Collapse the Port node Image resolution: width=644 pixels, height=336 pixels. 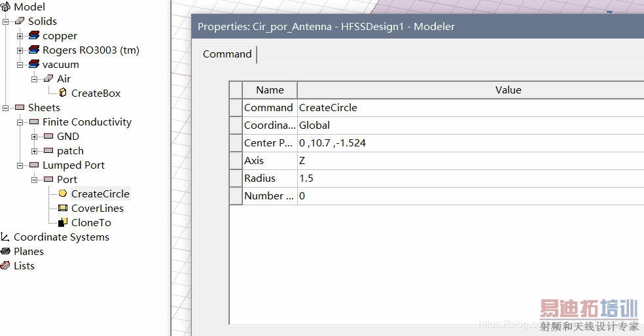click(34, 180)
